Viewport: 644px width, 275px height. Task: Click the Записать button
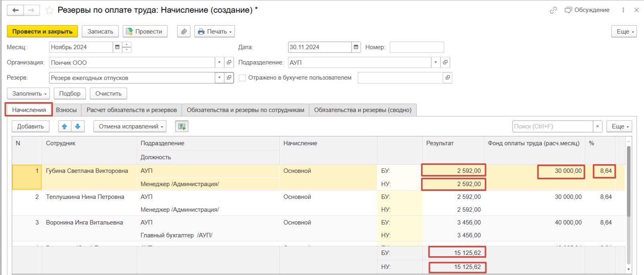[x=101, y=31]
